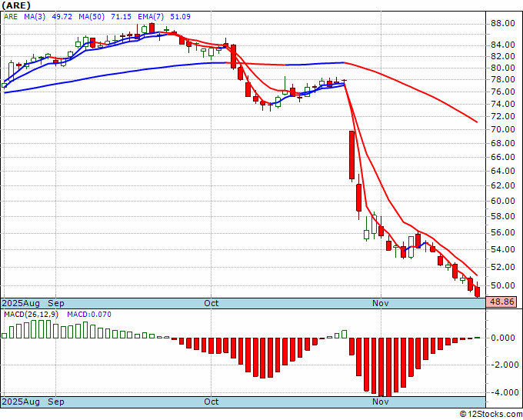This screenshot has width=523, height=420.
Task: Select the green ARE legend label
Action: click(10, 17)
